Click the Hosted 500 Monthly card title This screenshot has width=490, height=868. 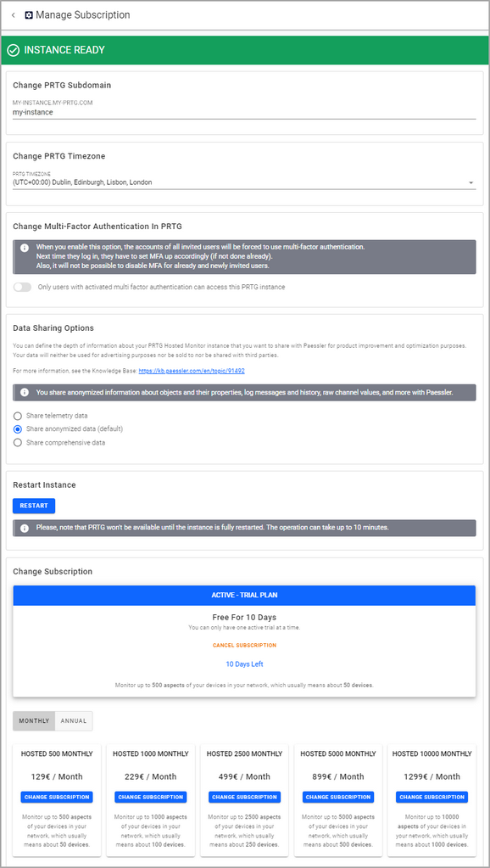click(57, 754)
